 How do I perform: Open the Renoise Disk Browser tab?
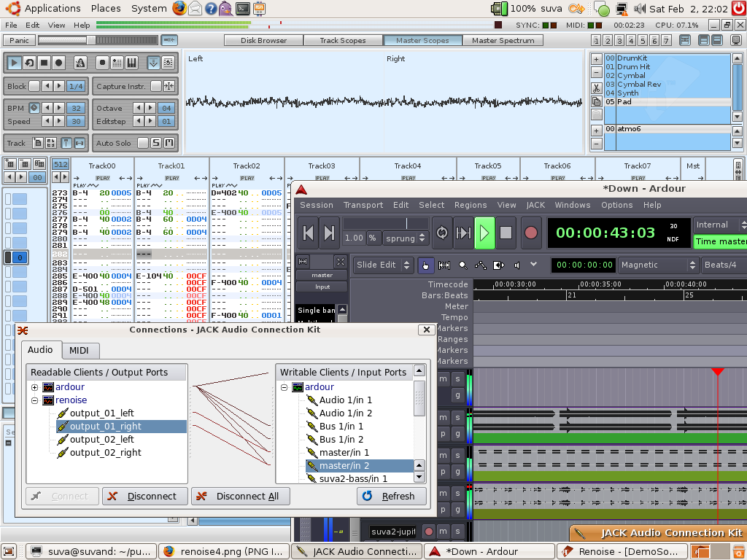point(263,41)
